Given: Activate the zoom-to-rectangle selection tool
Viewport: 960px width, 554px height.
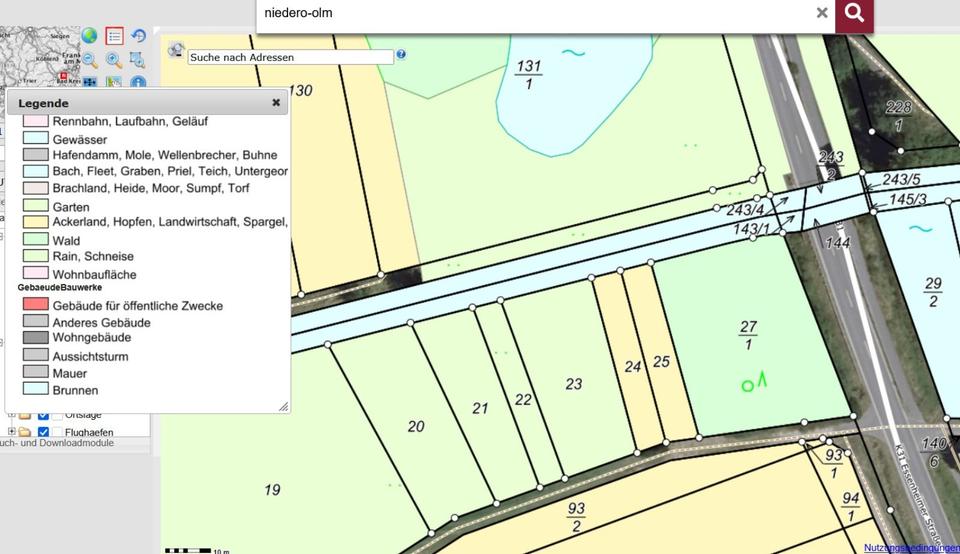Looking at the screenshot, I should point(138,60).
